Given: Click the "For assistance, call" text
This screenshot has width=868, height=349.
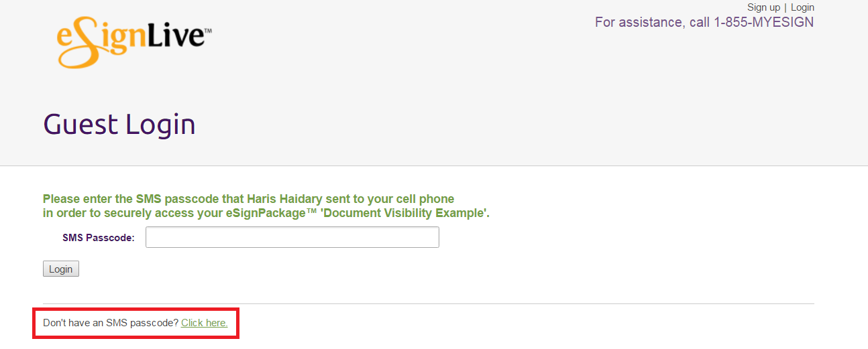Looking at the screenshot, I should pos(652,22).
